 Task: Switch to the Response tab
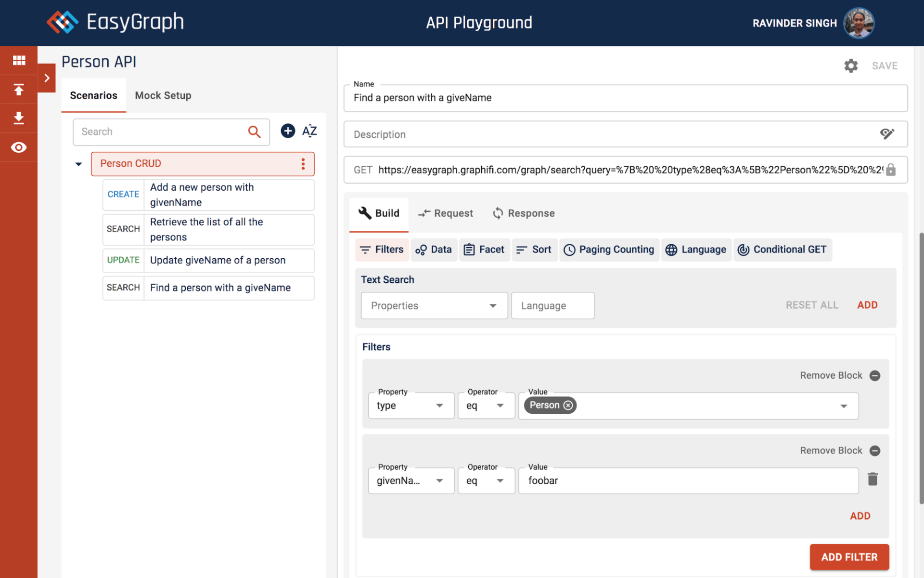(x=524, y=213)
